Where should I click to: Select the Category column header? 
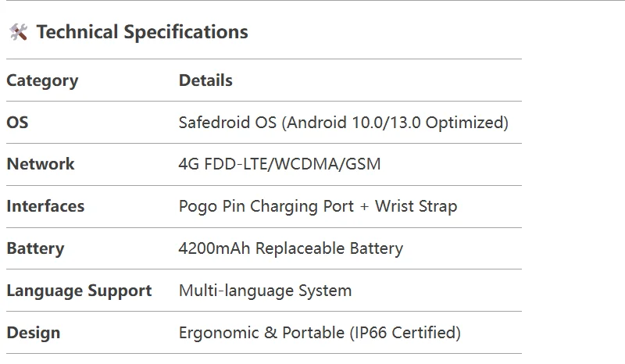42,80
